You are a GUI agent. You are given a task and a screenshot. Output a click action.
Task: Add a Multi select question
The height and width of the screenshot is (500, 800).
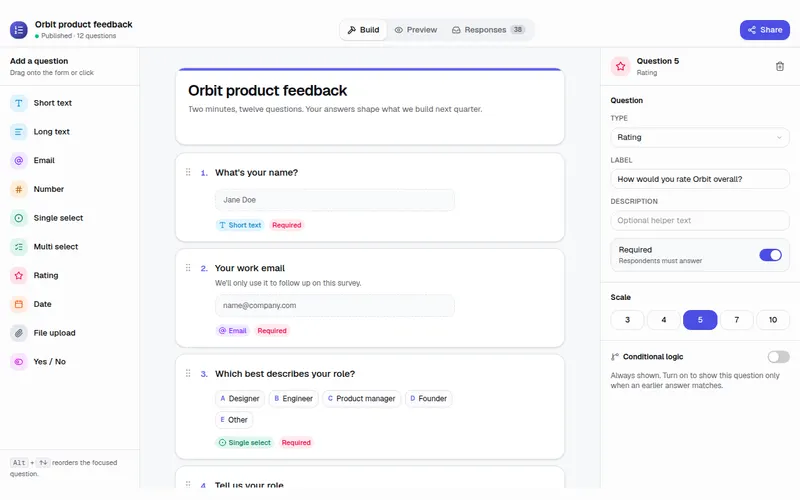[x=69, y=247]
